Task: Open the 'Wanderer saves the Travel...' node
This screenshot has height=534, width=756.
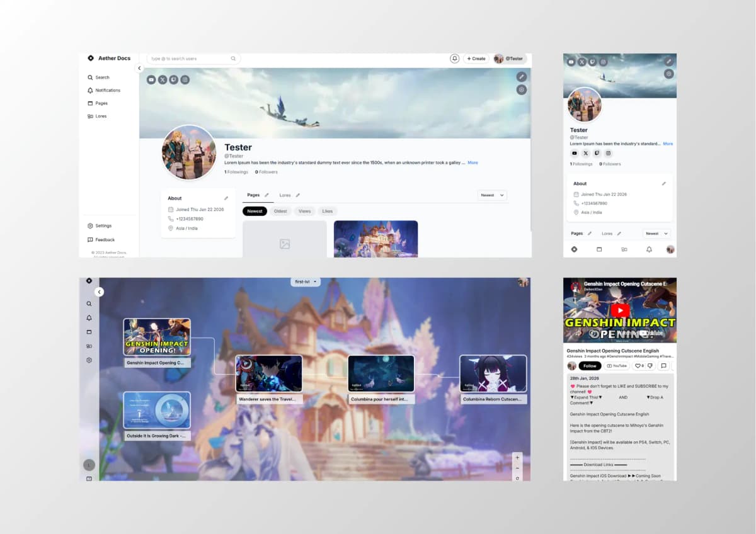Action: click(x=269, y=379)
